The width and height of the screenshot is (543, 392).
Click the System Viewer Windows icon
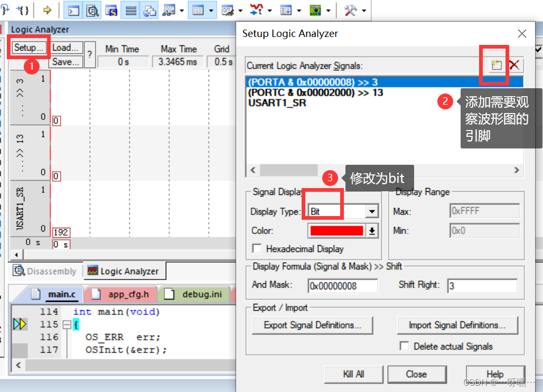(315, 11)
